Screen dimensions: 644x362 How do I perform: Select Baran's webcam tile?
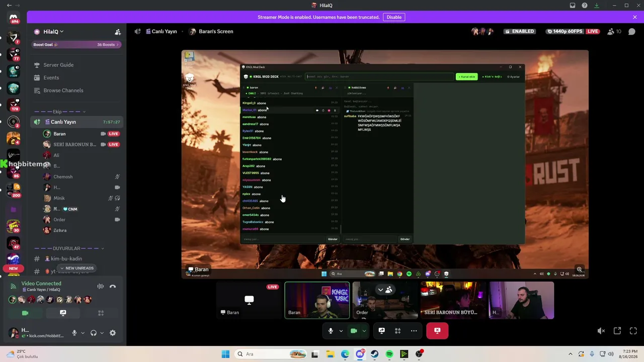(x=317, y=300)
